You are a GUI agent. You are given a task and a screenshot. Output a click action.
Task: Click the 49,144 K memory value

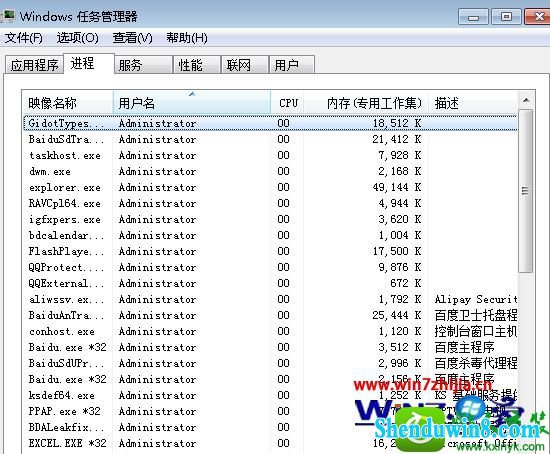tap(397, 187)
